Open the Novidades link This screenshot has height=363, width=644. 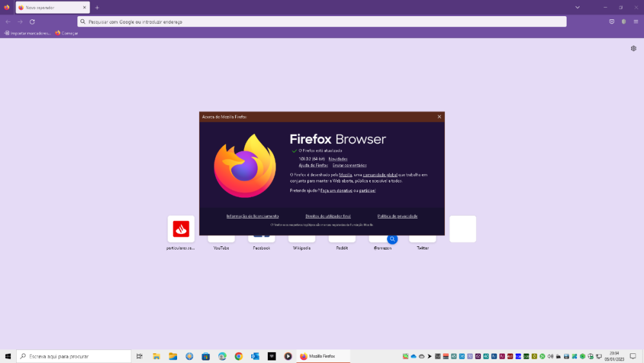(338, 159)
